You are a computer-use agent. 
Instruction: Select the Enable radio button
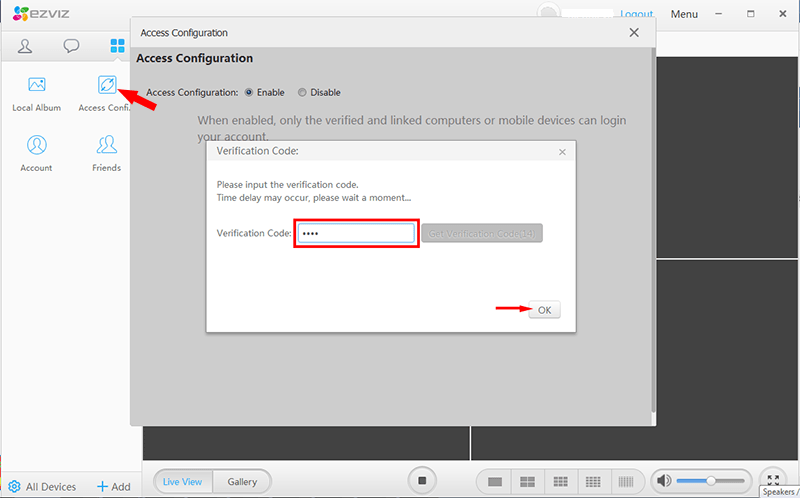click(x=249, y=93)
